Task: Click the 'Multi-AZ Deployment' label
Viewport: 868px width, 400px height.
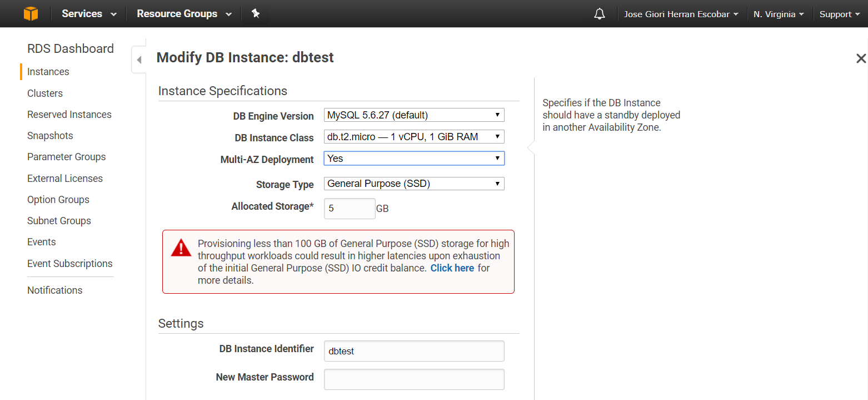Action: coord(267,160)
